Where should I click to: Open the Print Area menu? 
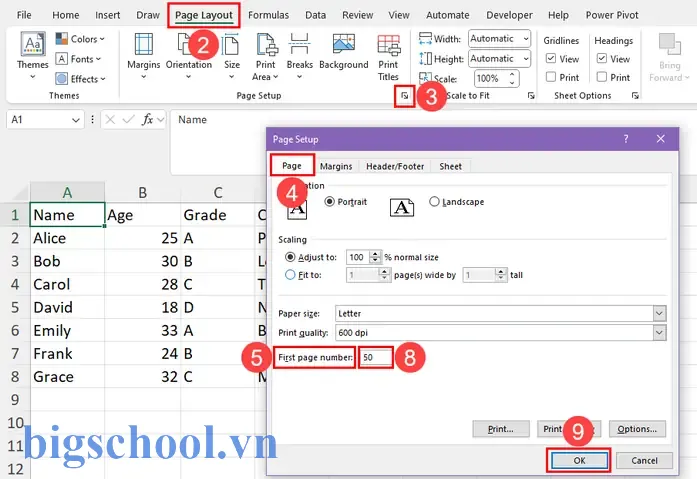[265, 56]
